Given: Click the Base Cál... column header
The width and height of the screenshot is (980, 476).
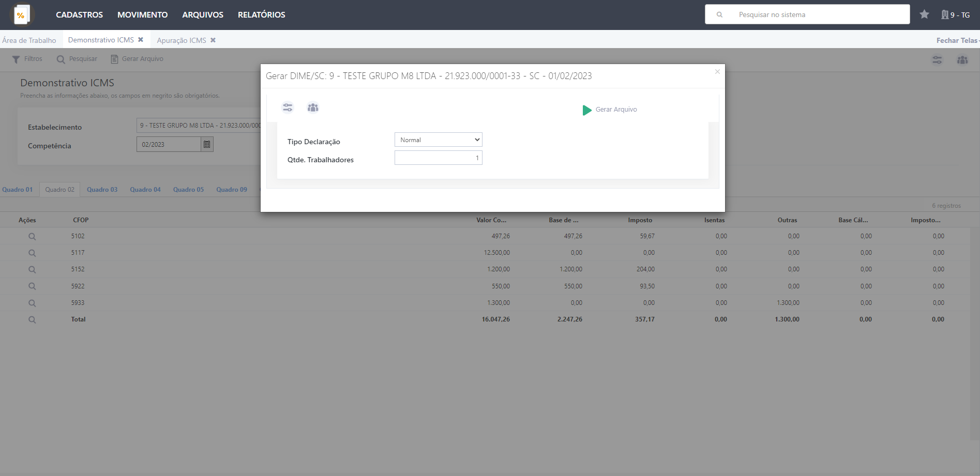Looking at the screenshot, I should tap(853, 220).
